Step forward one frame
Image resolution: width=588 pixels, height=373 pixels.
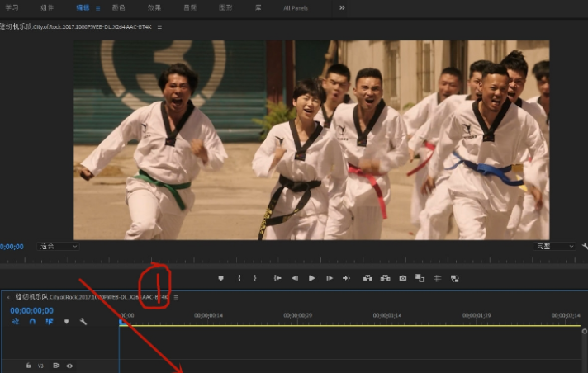(x=329, y=278)
